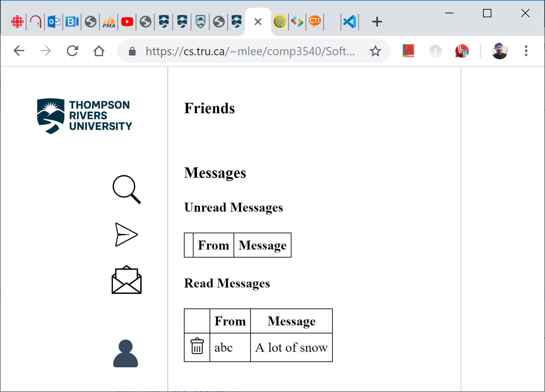Switch to the Outlook tab
The width and height of the screenshot is (545, 392).
(54, 22)
